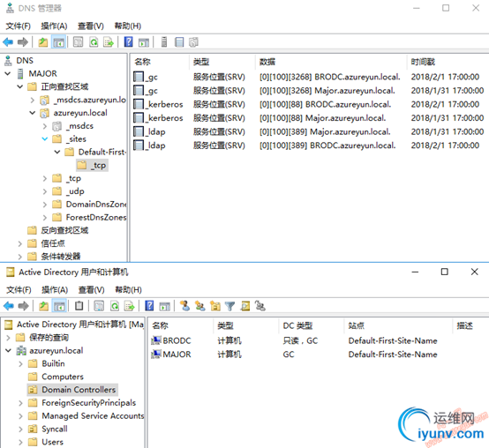Click the new zone icon in DNS Manager toolbar

pyautogui.click(x=179, y=42)
